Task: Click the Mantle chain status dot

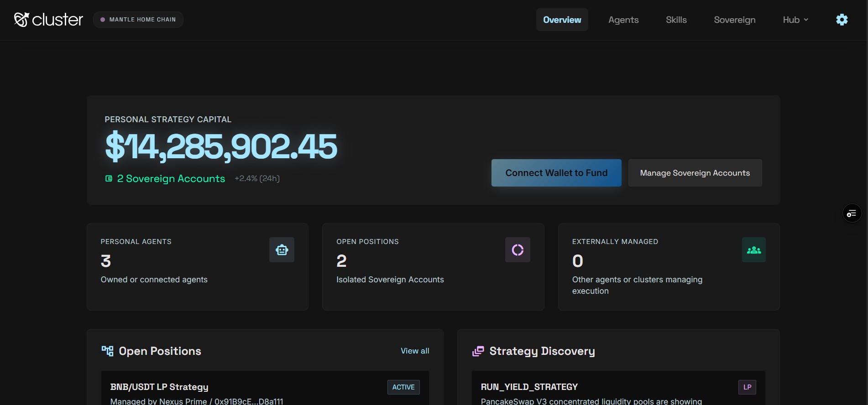Action: [103, 20]
